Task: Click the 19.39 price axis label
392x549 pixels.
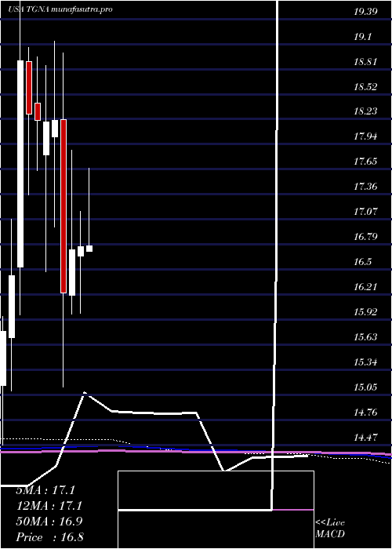Action: coord(365,12)
